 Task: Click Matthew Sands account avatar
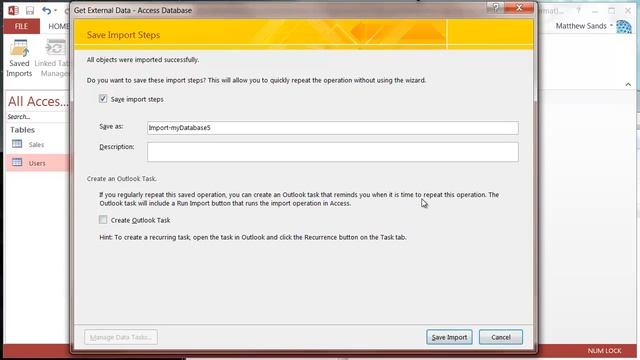coord(624,27)
